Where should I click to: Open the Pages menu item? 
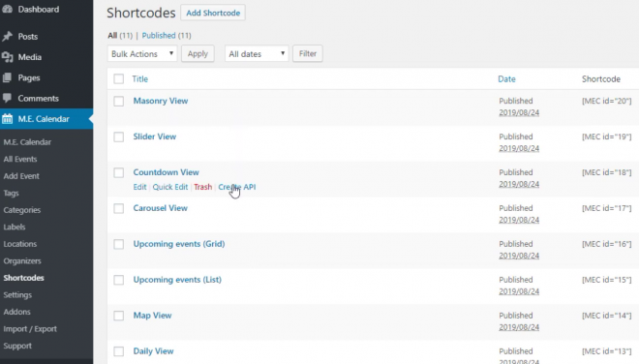coord(29,77)
